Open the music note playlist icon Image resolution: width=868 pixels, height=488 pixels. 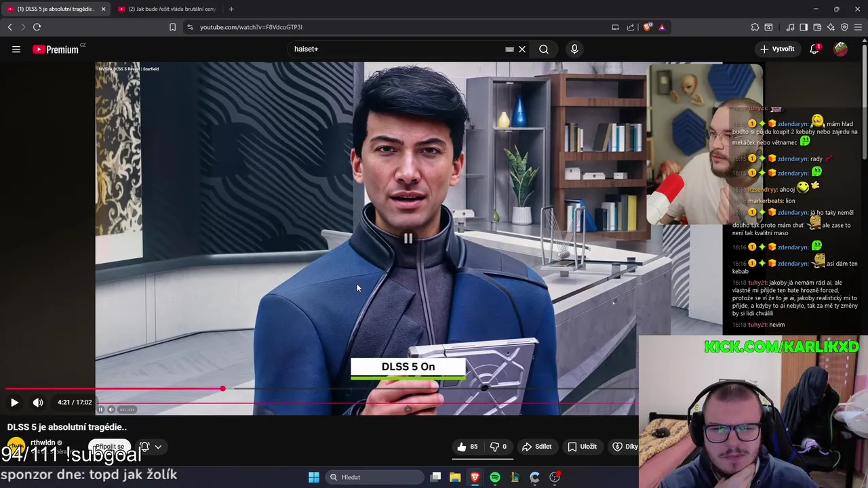click(x=790, y=27)
